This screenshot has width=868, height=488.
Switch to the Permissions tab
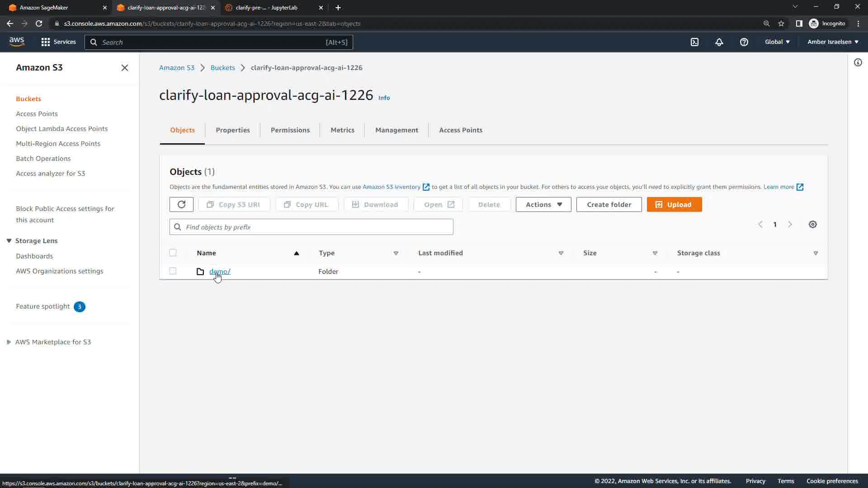pyautogui.click(x=290, y=130)
